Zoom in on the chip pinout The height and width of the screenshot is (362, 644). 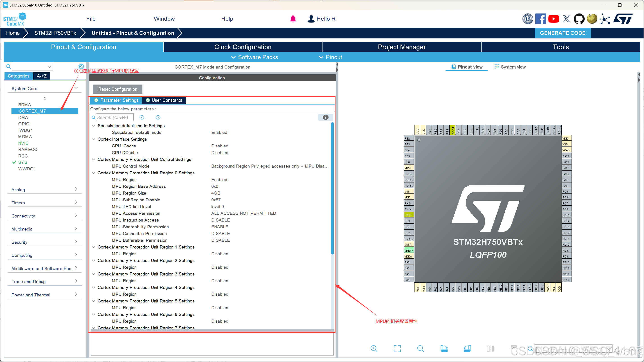[374, 348]
